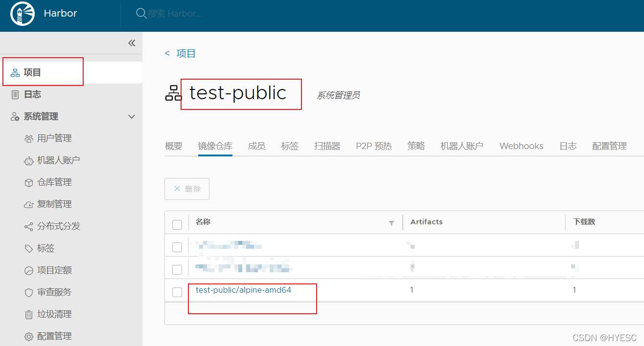Screen dimensions: 644x346
Task: Click the 项目定额 gauge icon
Action: pos(28,270)
